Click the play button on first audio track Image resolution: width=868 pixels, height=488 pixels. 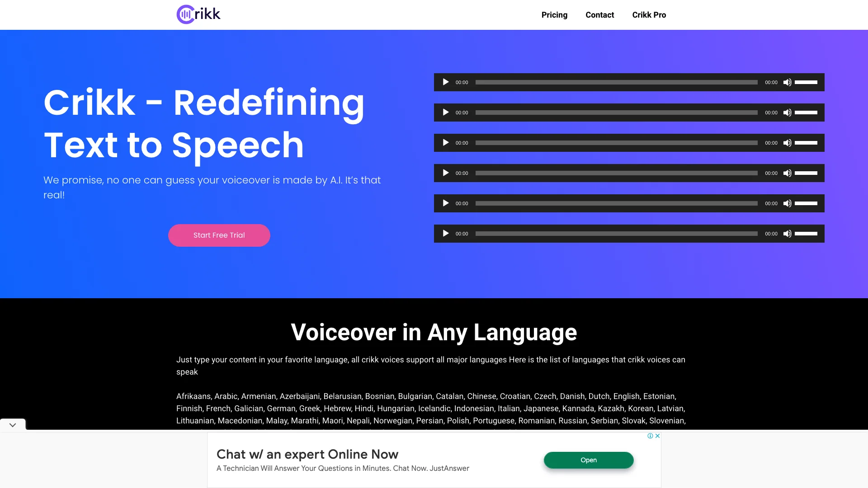click(445, 82)
